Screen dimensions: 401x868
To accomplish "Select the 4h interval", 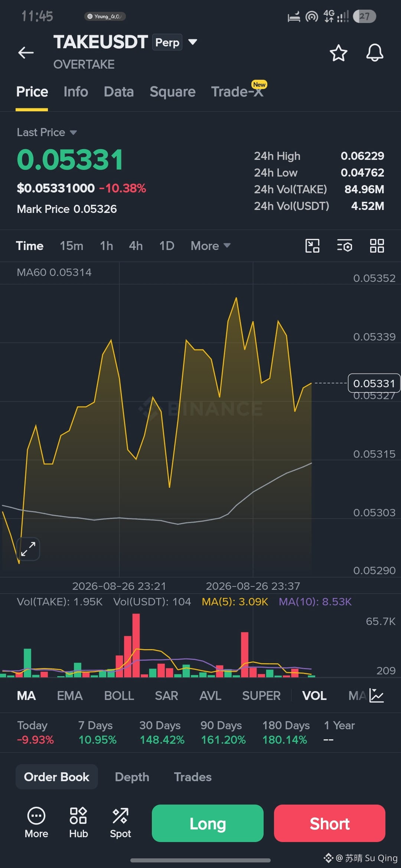I will (x=136, y=246).
